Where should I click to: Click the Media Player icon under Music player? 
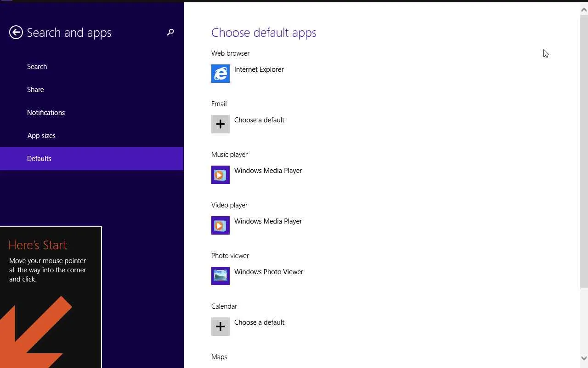(220, 175)
